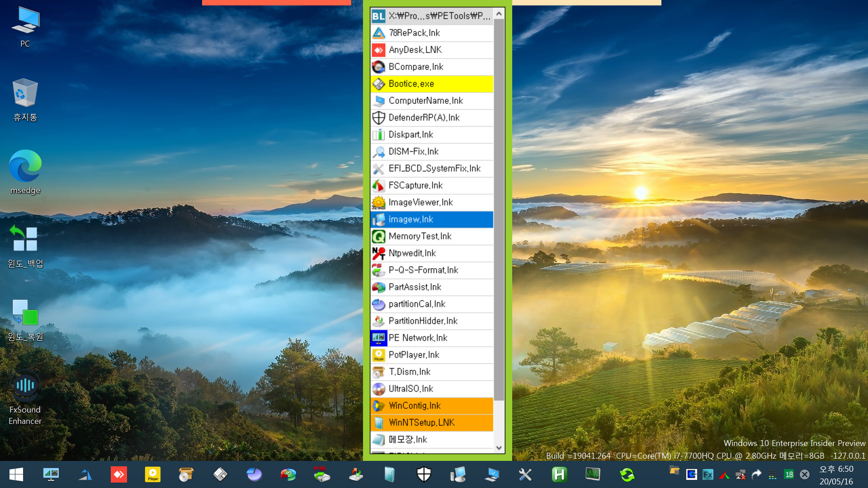Click the gray circled X tray icon

click(x=805, y=474)
